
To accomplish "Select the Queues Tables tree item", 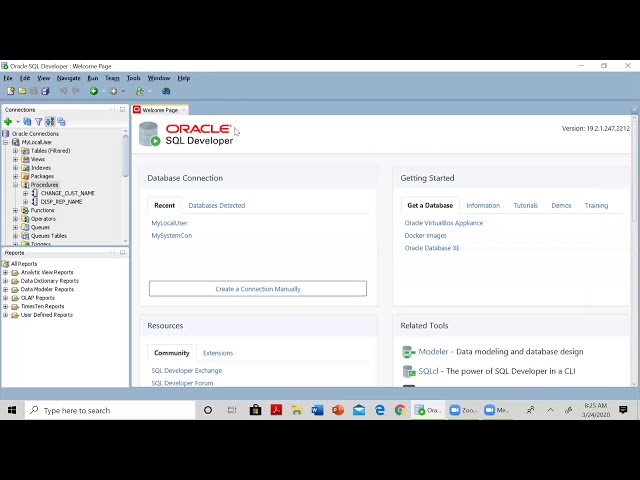I will point(49,236).
